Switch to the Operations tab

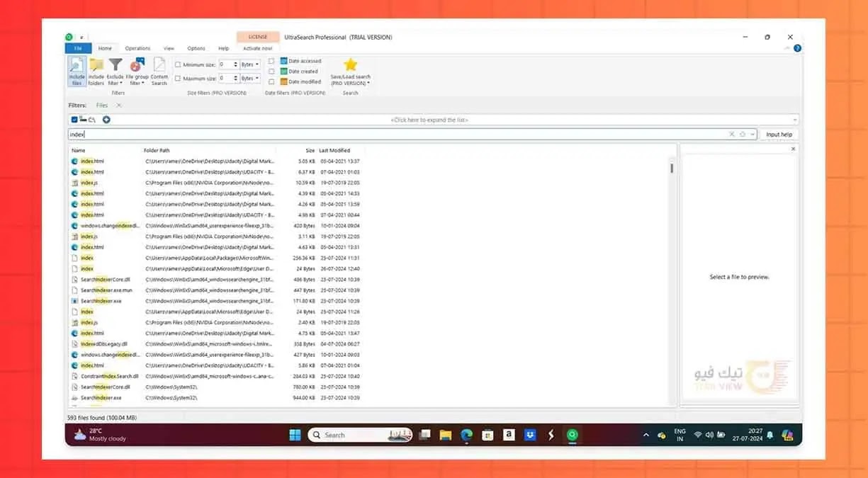point(137,48)
